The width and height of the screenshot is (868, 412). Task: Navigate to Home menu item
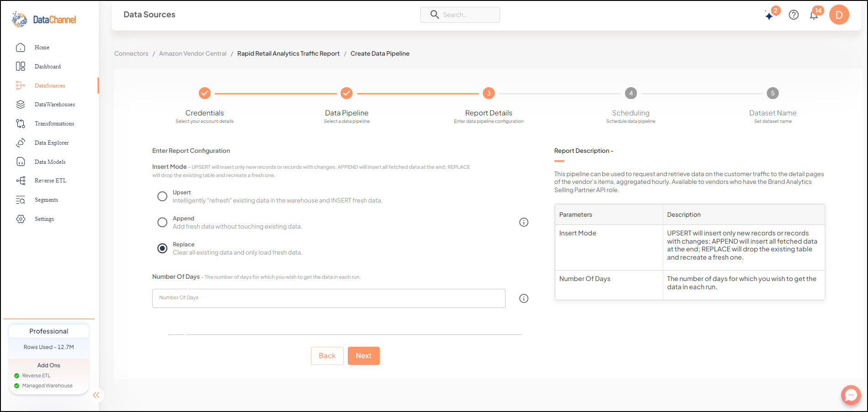pos(42,47)
